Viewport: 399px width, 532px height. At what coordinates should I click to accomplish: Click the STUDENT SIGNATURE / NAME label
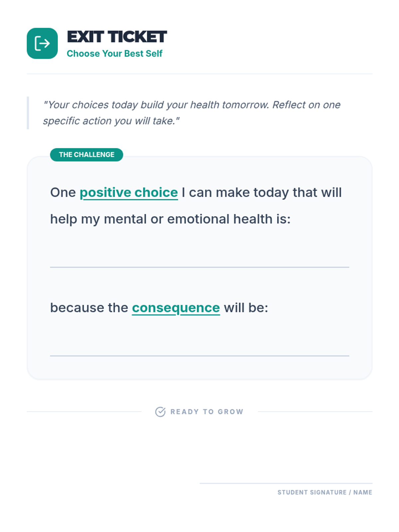click(x=325, y=492)
